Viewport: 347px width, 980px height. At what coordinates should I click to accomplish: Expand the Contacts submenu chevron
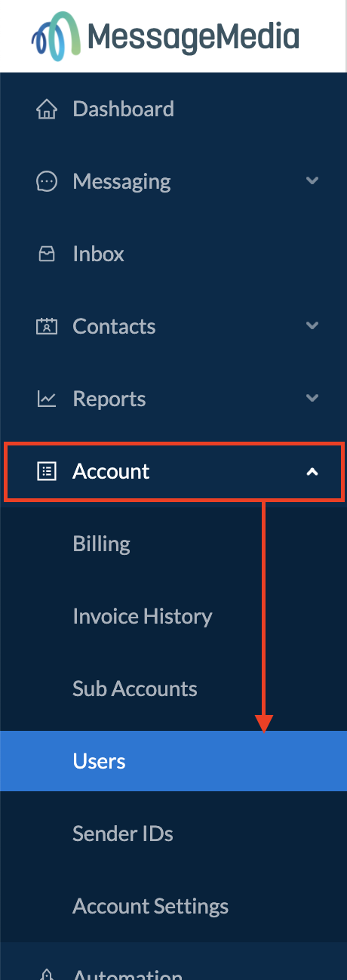click(312, 326)
